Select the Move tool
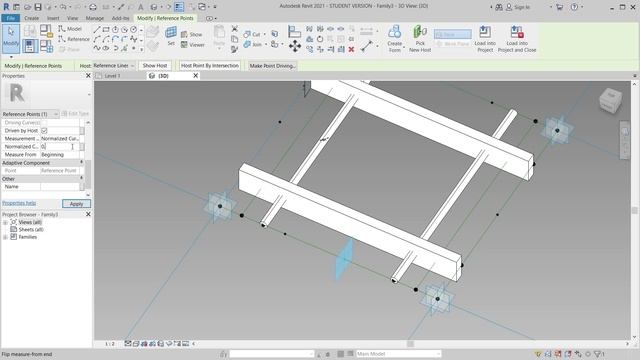The image size is (640, 360). click(295, 46)
